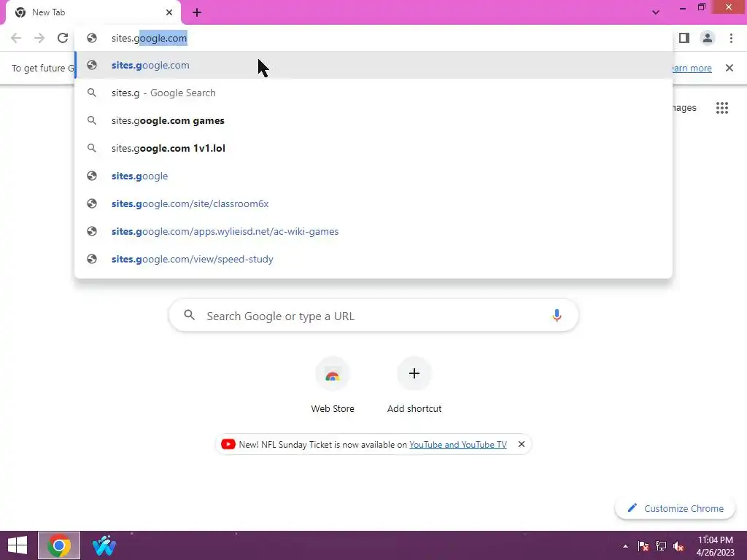The image size is (747, 560).
Task: Open the YouTube and YouTube TV link
Action: 458,445
